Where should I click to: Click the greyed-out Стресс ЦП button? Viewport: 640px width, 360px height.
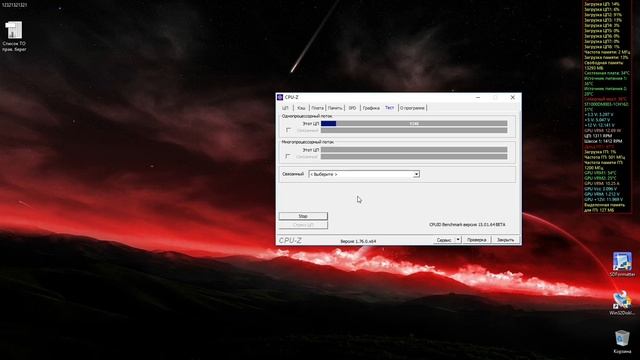[x=303, y=225]
